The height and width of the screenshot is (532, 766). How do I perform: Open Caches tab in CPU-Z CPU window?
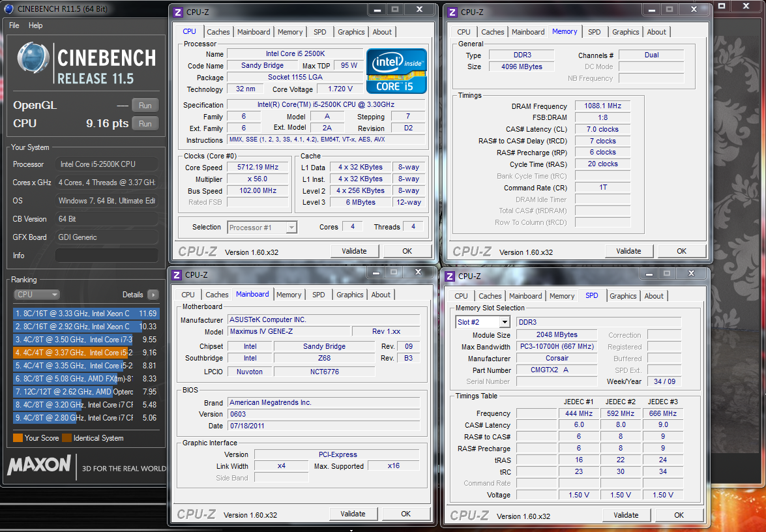218,32
